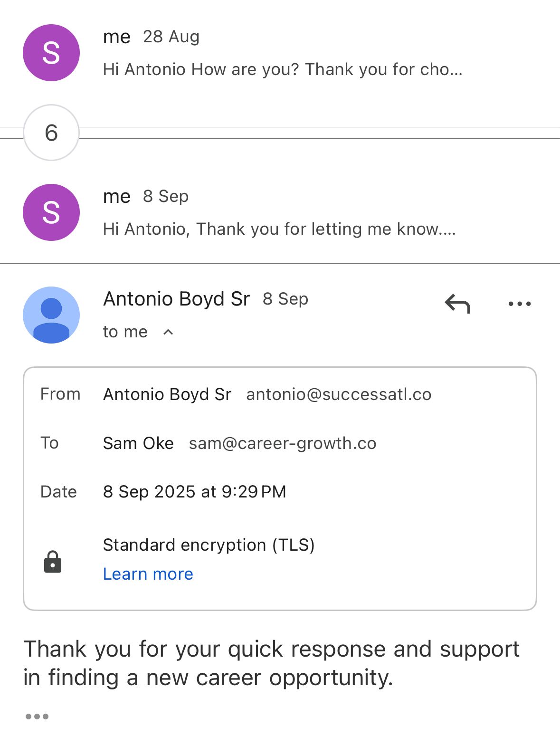
Task: Expand the 6 hidden messages
Action: 51,133
